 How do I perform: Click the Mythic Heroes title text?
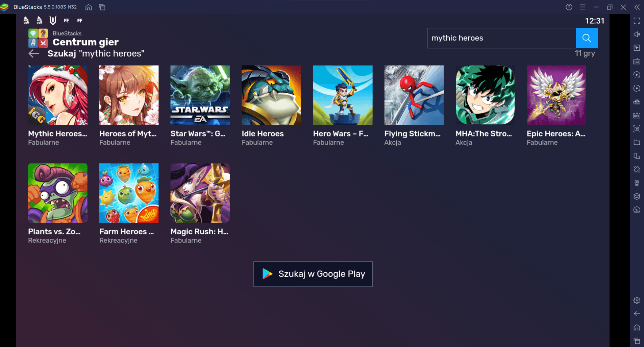[58, 134]
